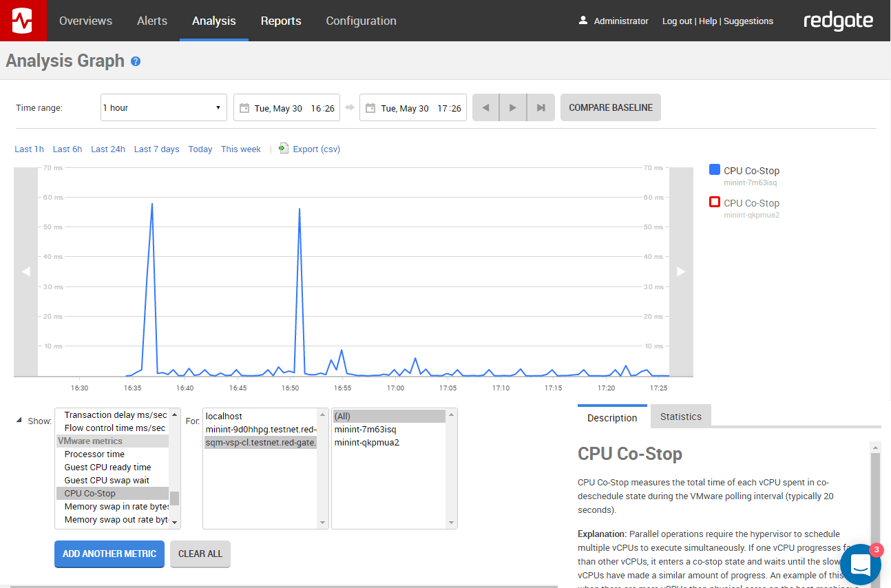Click the skip-to-latest time navigation arrow
Image resolution: width=891 pixels, height=588 pixels.
point(540,107)
